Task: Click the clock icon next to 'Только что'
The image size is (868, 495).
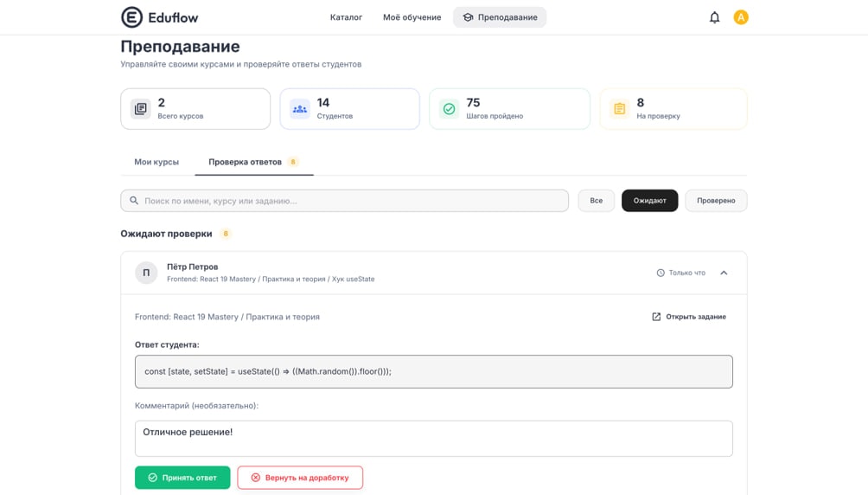Action: (661, 273)
